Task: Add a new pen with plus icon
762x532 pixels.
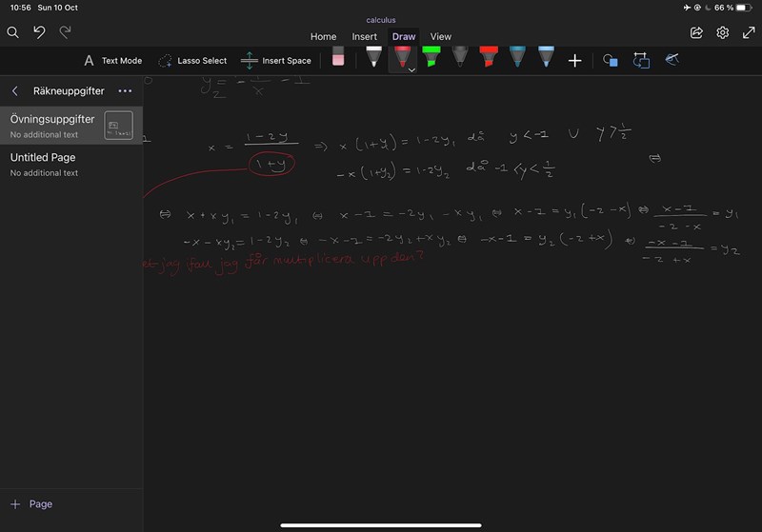Action: tap(574, 60)
